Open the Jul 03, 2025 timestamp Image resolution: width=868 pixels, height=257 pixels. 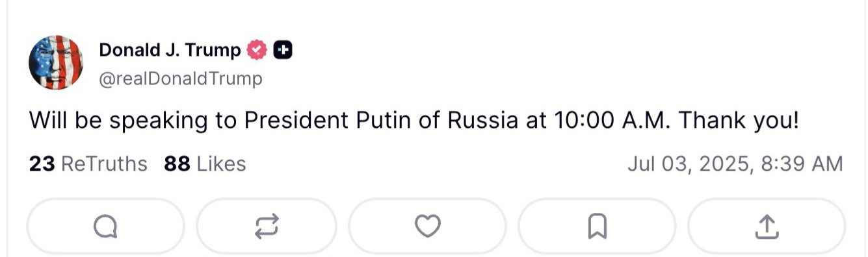point(735,164)
